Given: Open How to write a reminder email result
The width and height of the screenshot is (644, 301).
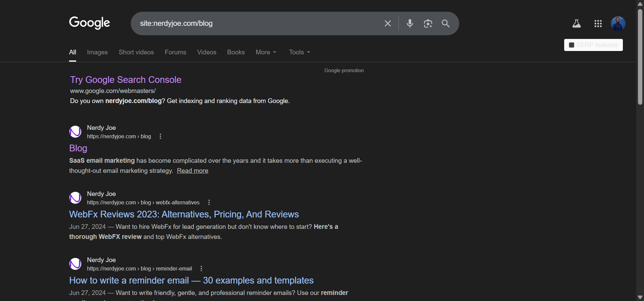Looking at the screenshot, I should [191, 280].
